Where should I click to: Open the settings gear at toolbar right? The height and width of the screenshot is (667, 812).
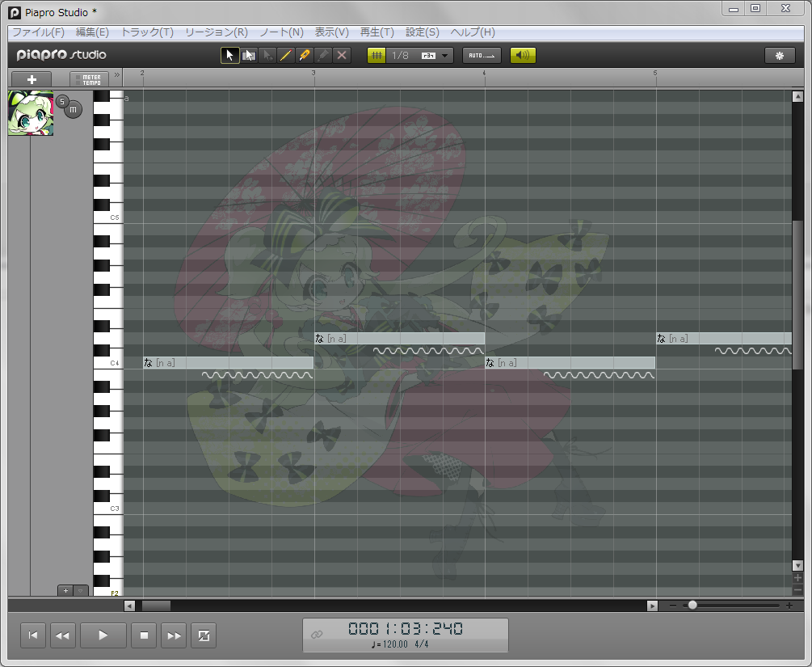780,56
